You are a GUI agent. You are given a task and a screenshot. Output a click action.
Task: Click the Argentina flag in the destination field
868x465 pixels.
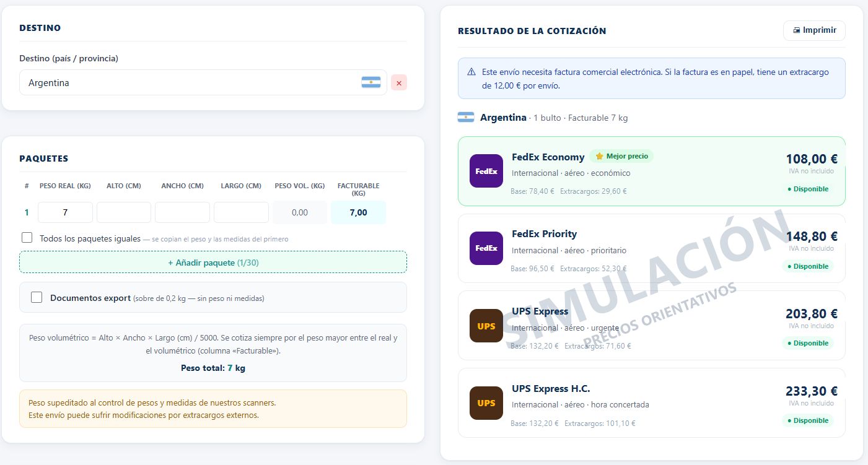[371, 82]
